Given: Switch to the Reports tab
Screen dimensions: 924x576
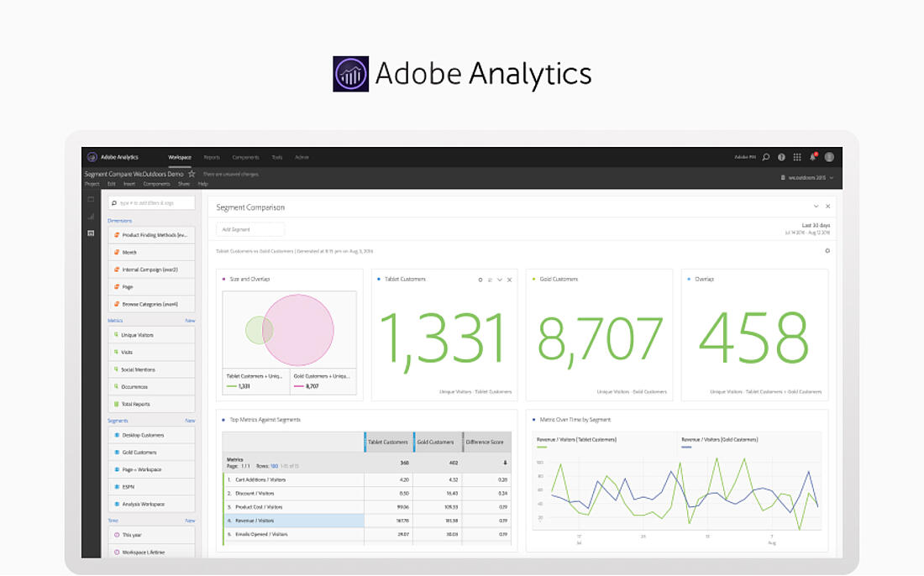Looking at the screenshot, I should pos(212,157).
